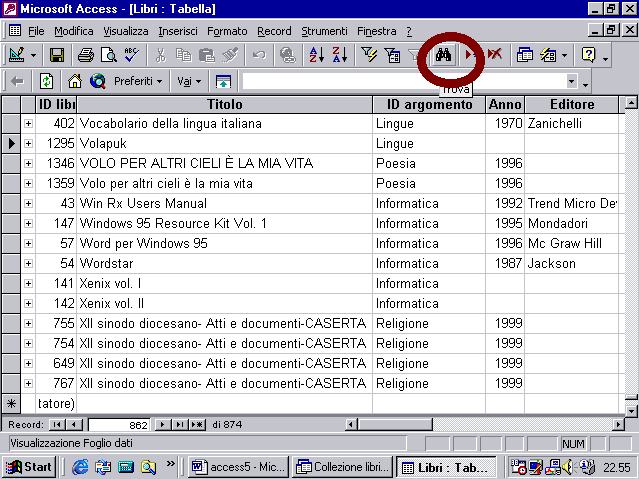Click the Web address input field

coord(403,81)
